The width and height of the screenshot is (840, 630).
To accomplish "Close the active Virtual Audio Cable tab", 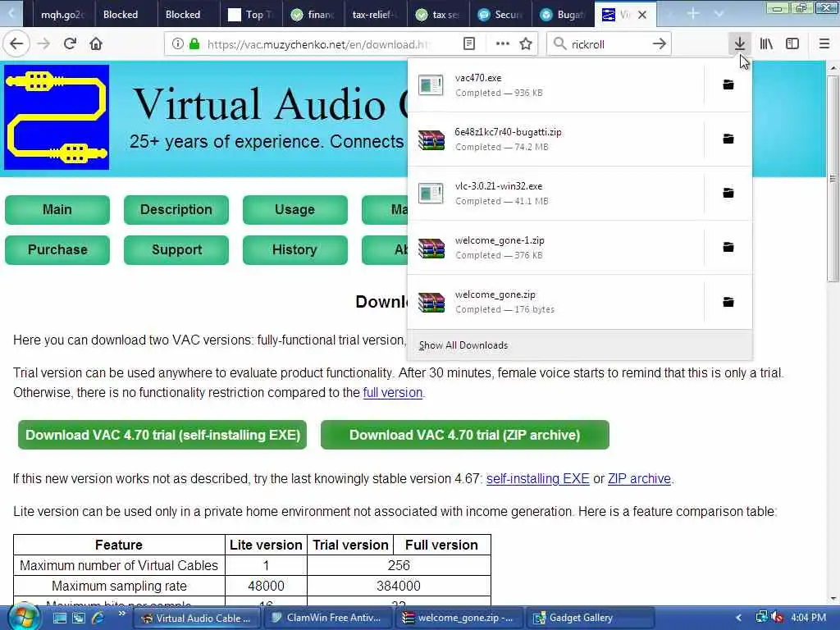I will tap(642, 15).
